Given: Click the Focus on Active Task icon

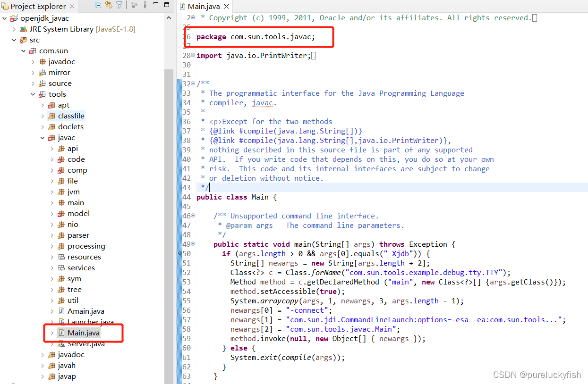Looking at the screenshot, I should pyautogui.click(x=134, y=5).
